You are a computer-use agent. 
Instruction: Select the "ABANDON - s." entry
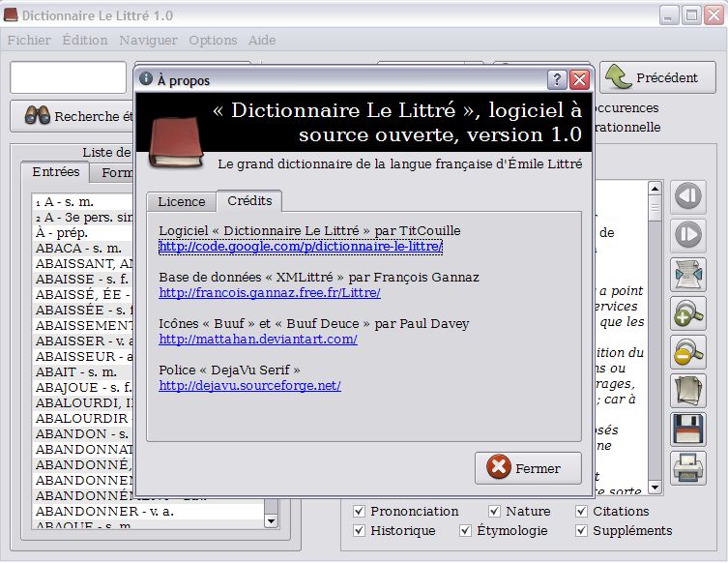click(x=83, y=434)
